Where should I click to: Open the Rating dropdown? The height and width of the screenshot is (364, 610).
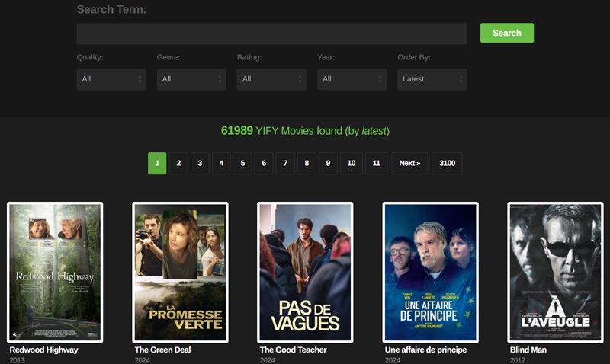[x=271, y=79]
